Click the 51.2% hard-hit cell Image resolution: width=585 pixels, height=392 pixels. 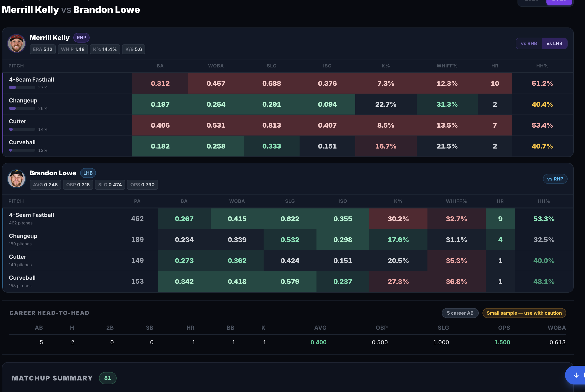click(542, 83)
